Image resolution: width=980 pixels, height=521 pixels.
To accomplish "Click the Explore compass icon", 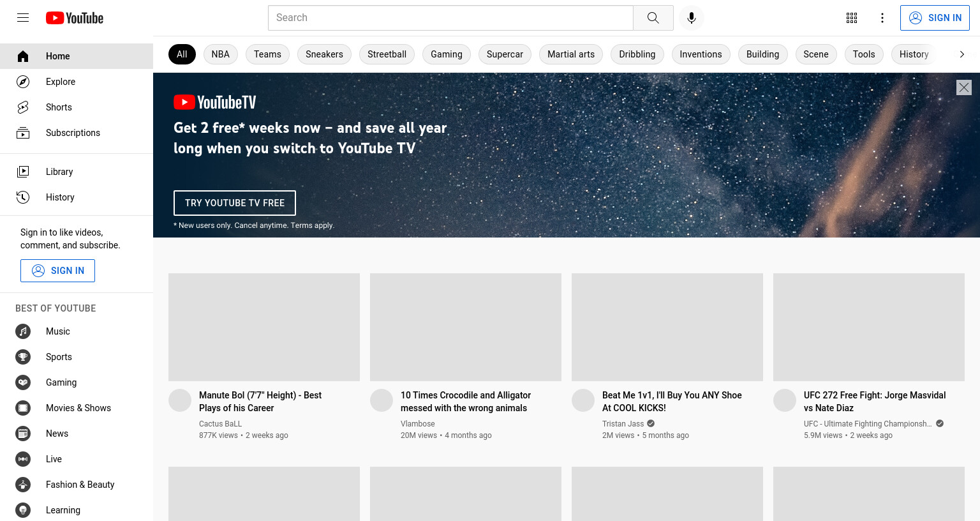I will pos(23,82).
